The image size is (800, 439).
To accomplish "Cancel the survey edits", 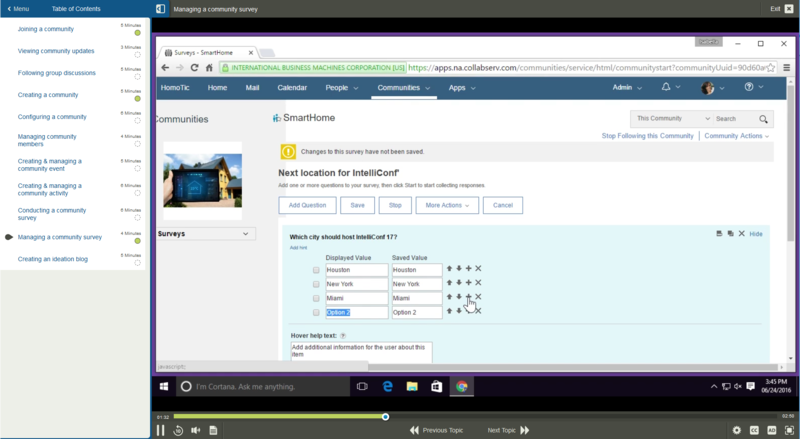I will [x=503, y=205].
